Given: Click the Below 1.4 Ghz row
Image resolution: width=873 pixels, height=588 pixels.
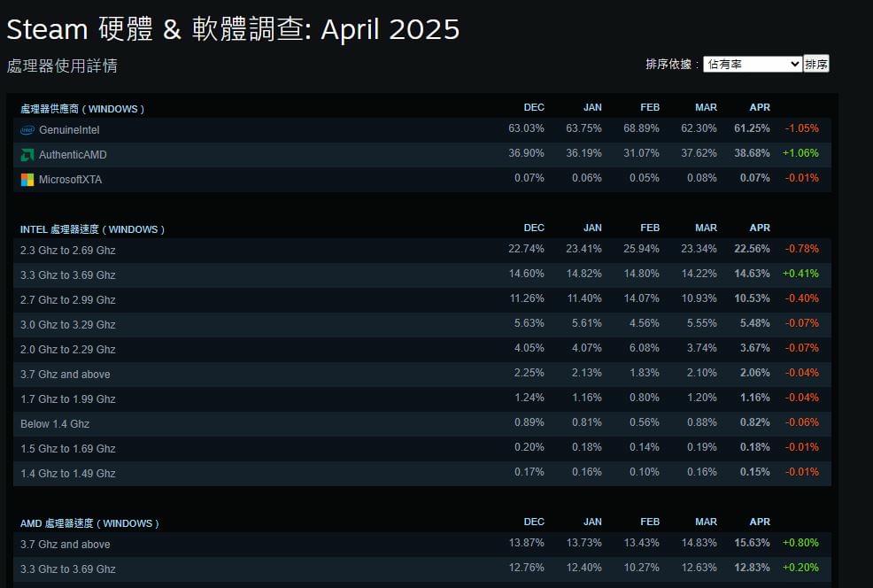Looking at the screenshot, I should coord(422,424).
